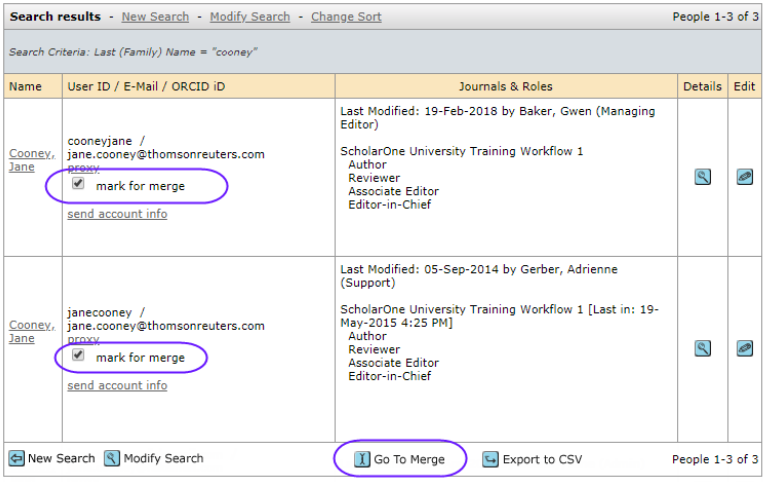
Task: Open Modify Search link in header
Action: tap(244, 17)
